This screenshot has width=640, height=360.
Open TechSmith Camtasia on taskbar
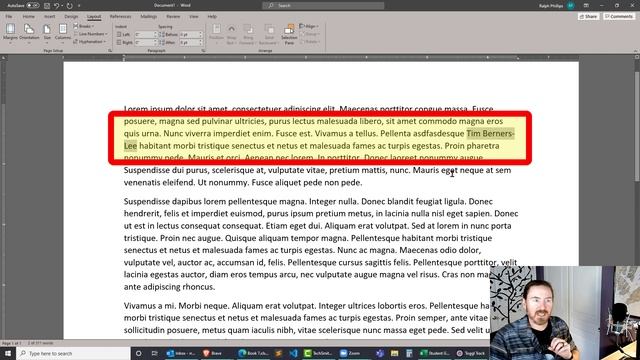[x=319, y=353]
